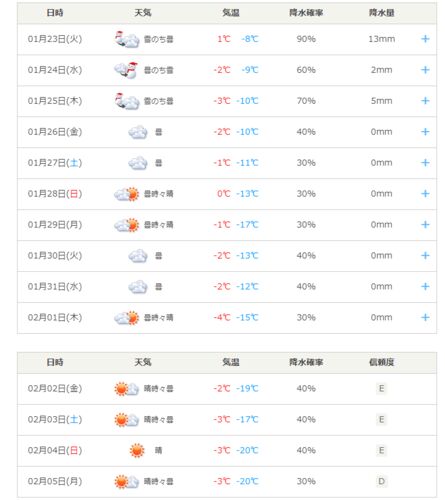The image size is (445, 500).
Task: Expand the 02月01日(木) row details
Action: [x=425, y=317]
